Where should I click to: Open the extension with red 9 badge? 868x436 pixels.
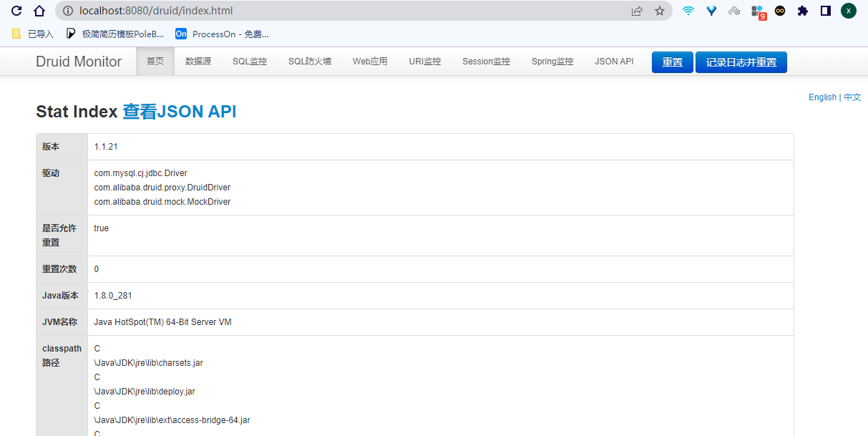click(758, 11)
